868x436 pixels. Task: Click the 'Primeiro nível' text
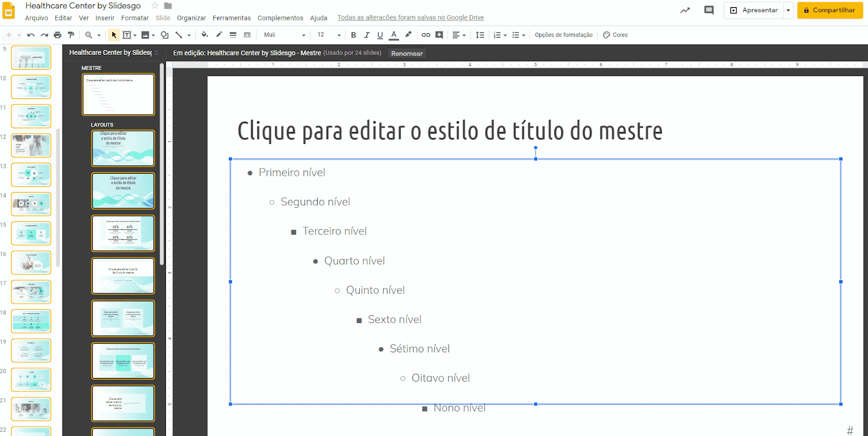point(292,173)
